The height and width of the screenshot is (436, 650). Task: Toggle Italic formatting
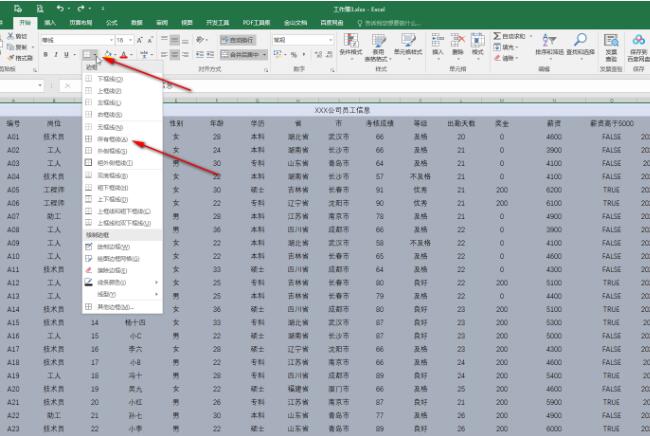[56, 55]
